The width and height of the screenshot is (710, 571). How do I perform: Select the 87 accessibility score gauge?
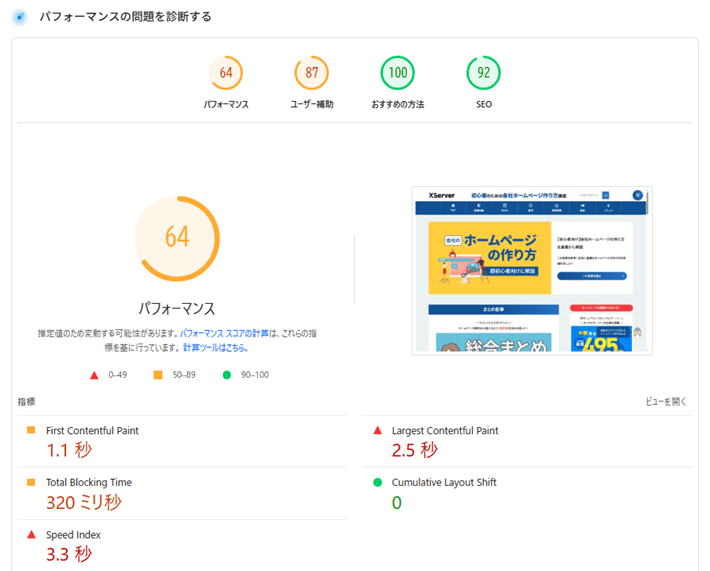point(312,72)
